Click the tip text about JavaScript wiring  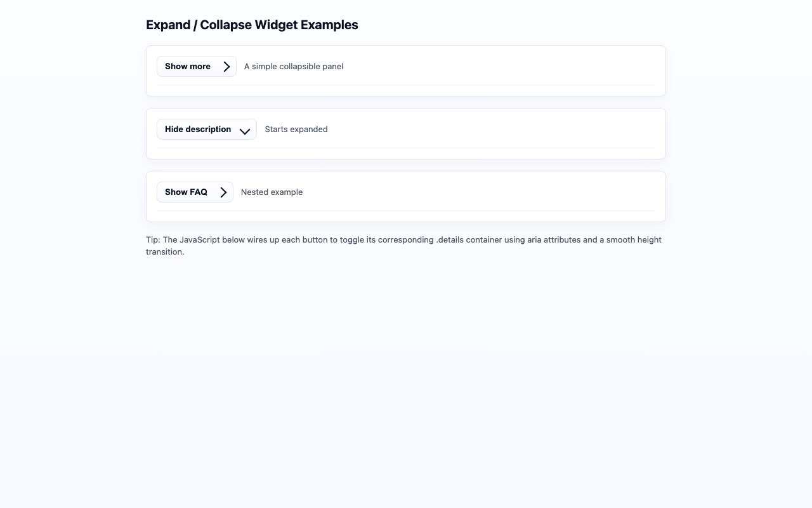click(x=403, y=246)
